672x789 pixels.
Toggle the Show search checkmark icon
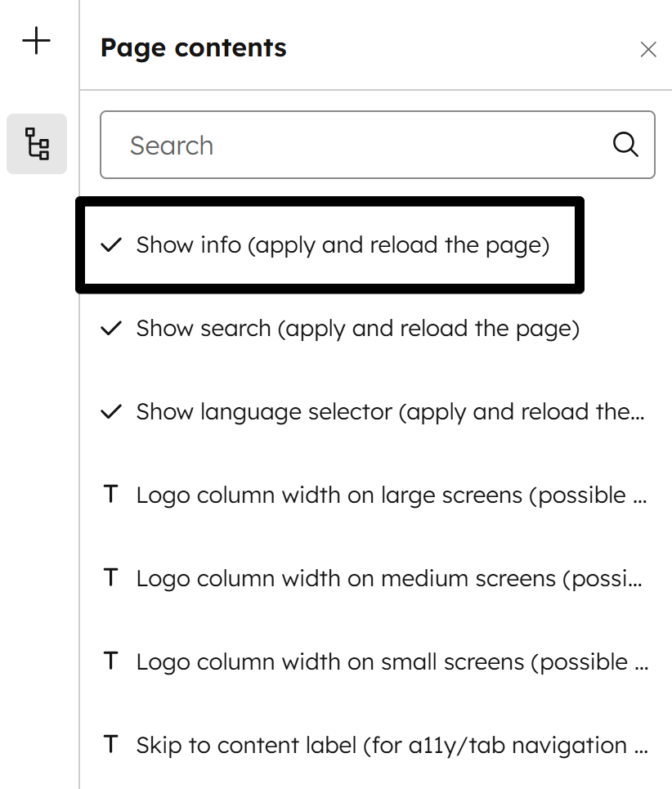click(x=110, y=329)
